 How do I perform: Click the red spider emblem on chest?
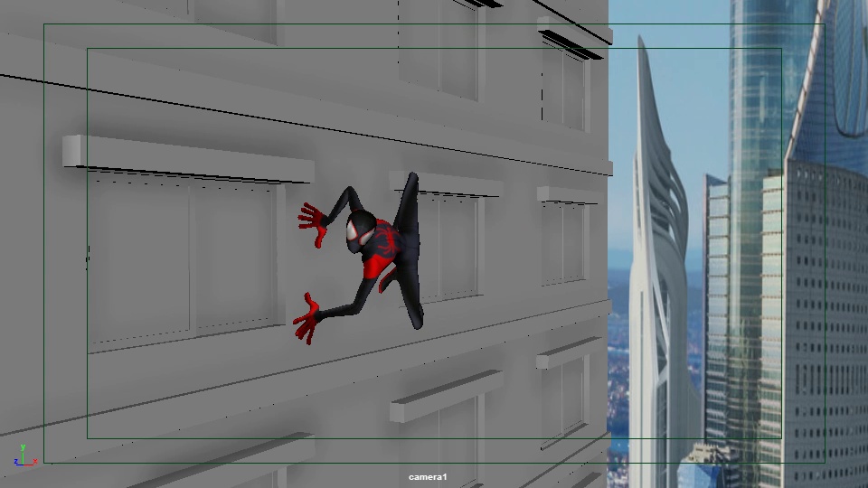pyautogui.click(x=387, y=240)
